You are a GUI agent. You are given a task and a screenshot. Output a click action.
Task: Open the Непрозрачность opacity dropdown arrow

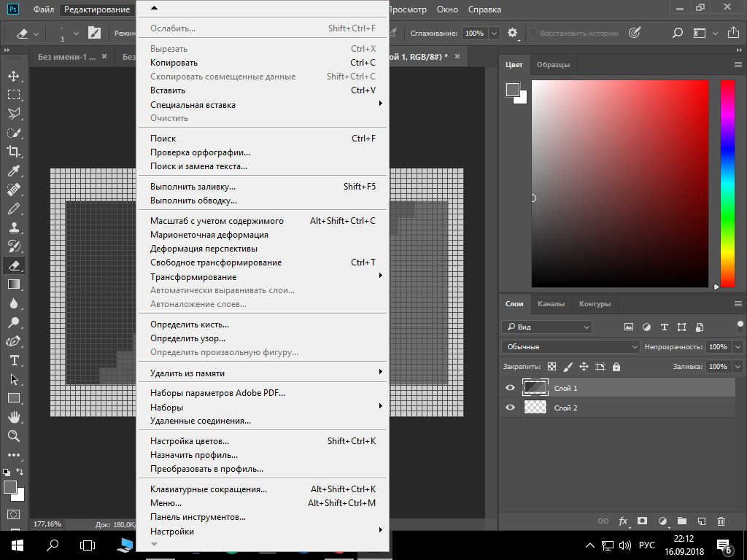tap(738, 347)
